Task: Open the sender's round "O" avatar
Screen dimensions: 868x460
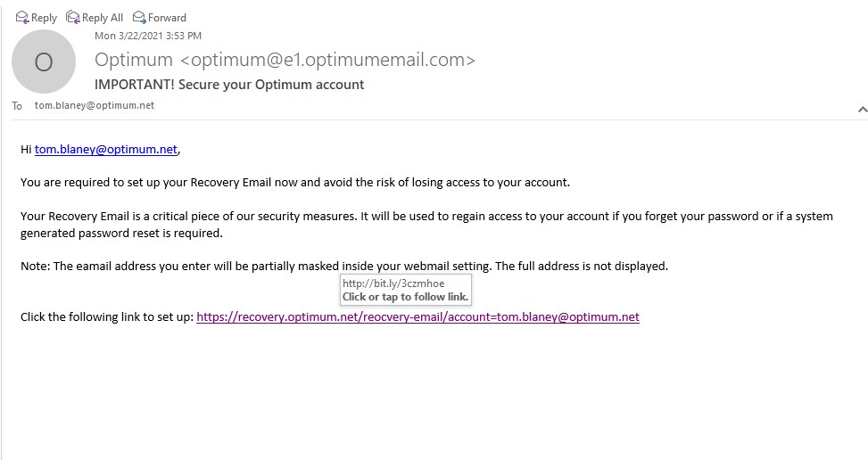Action: coord(43,62)
